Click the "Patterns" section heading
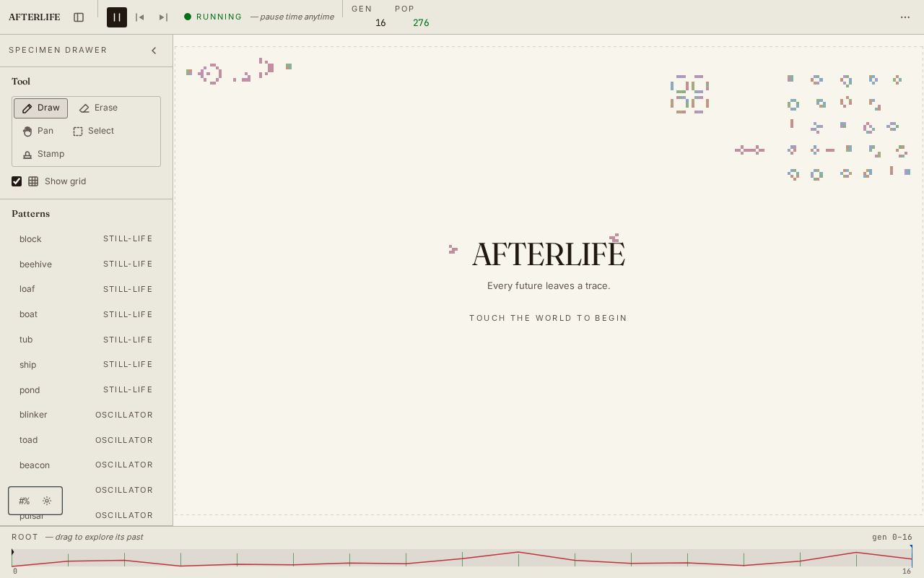The image size is (924, 578). pyautogui.click(x=30, y=214)
